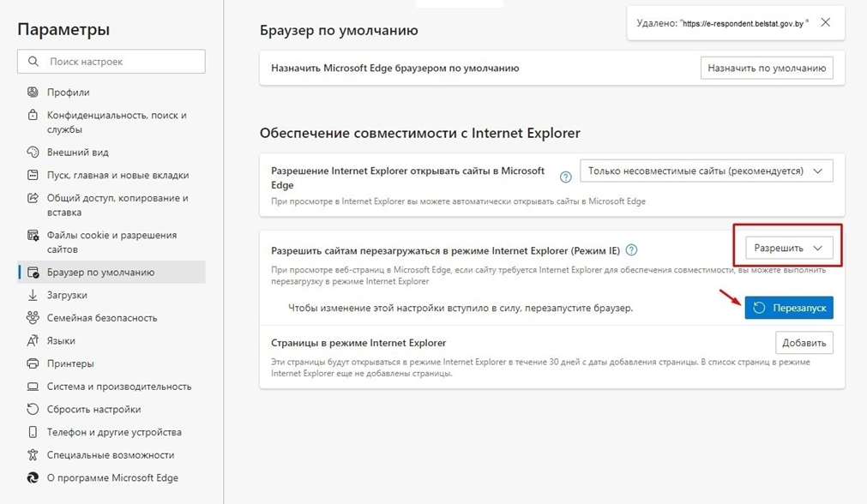Open 'Языки' settings section
Viewport: 867px width, 504px height.
111,340
